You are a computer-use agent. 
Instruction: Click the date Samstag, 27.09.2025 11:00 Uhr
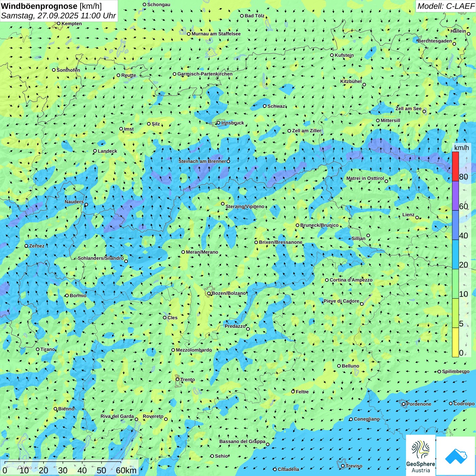58,16
